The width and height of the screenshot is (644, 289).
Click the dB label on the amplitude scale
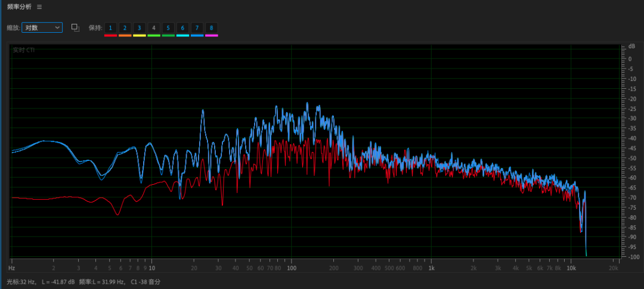pyautogui.click(x=631, y=46)
